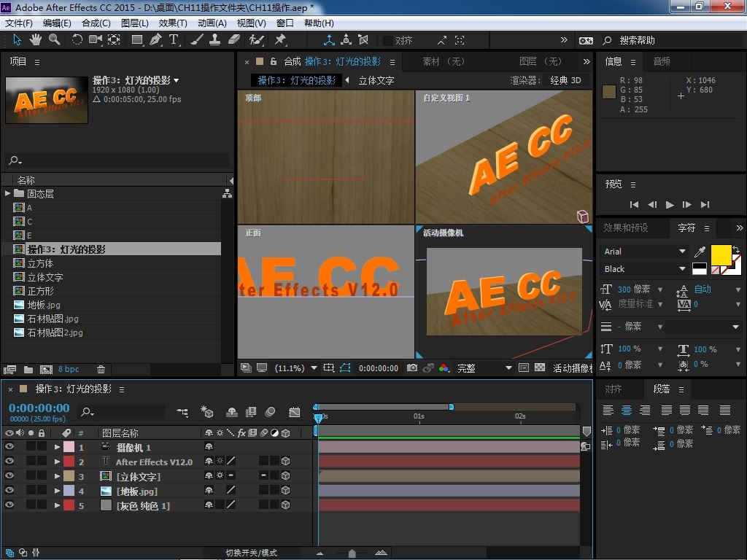
Task: Expand the 固态层 folder
Action: [7, 193]
